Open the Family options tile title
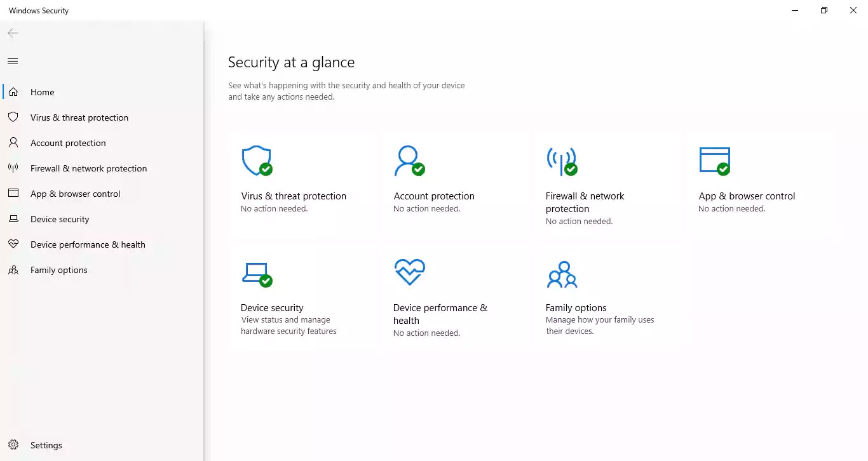The height and width of the screenshot is (461, 868). coord(576,308)
